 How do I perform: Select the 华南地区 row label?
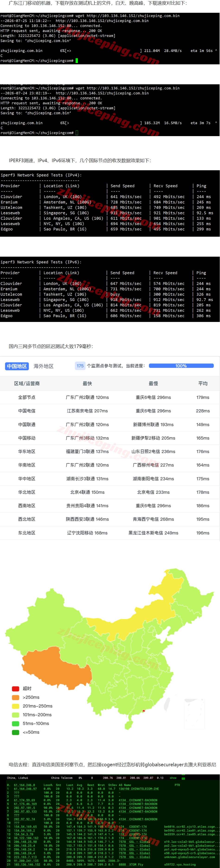coord(27,465)
